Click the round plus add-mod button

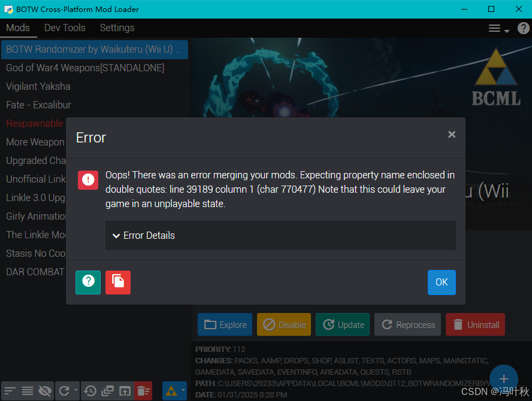tap(503, 379)
